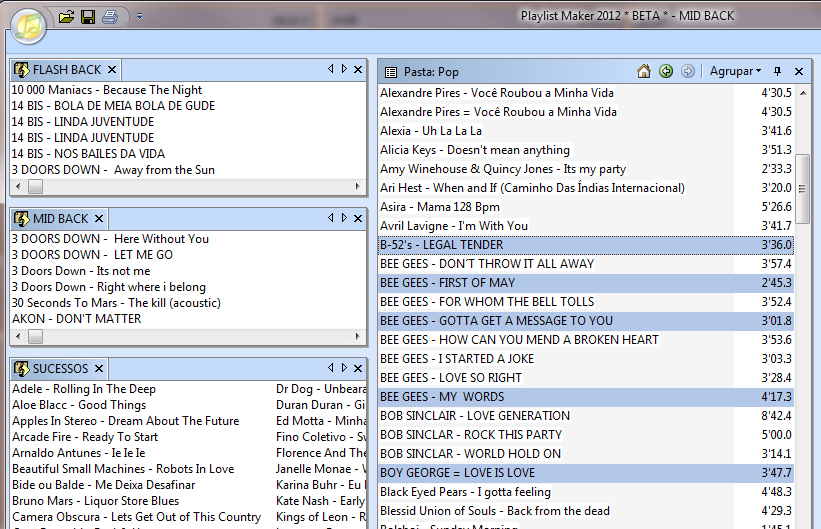Select 'Black Eyed Pears - I gotta feeling'
The height and width of the screenshot is (529, 821).
(465, 492)
